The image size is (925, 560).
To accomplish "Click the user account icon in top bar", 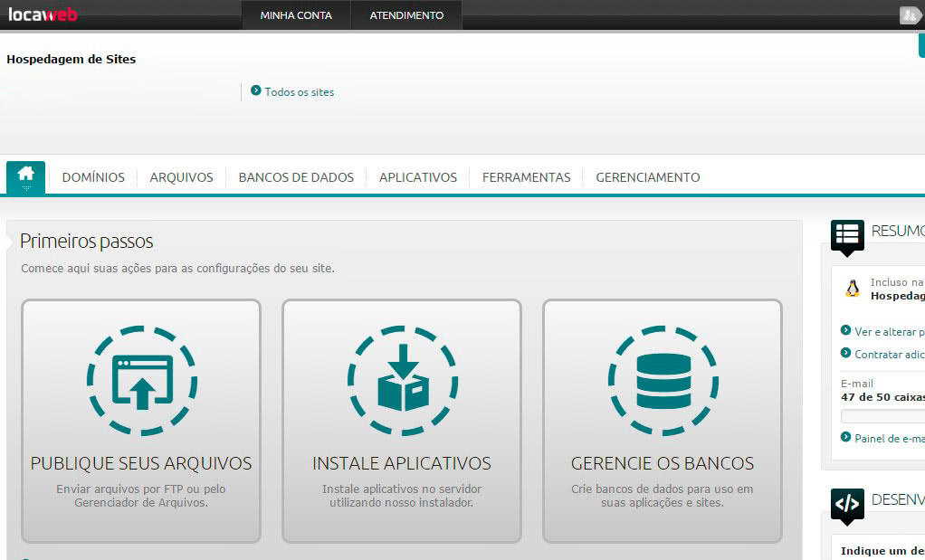I will pos(910,15).
